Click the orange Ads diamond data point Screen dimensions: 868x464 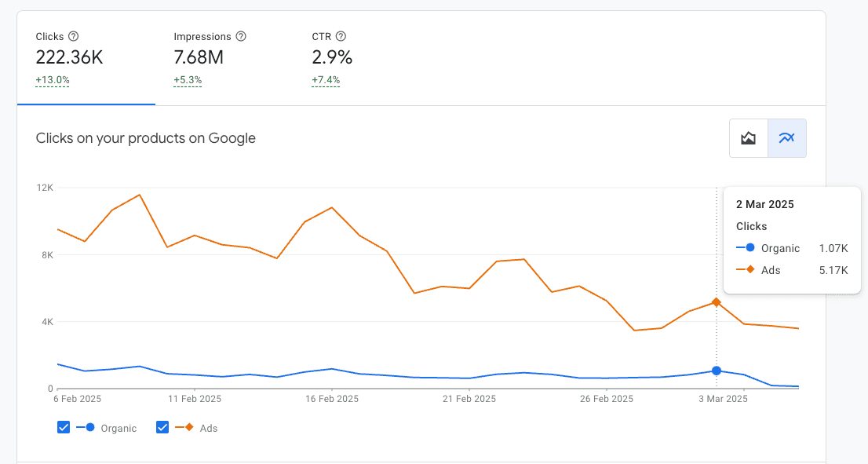point(717,302)
